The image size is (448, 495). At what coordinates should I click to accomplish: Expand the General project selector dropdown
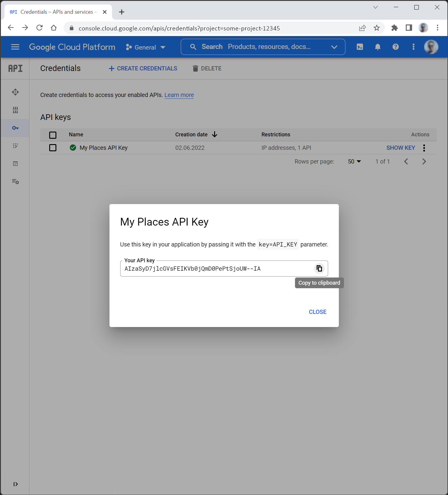(x=146, y=47)
